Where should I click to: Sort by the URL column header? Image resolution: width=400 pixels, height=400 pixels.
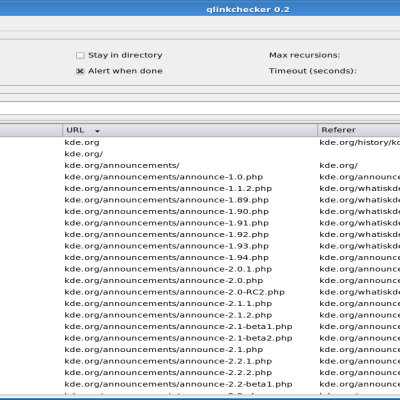coord(190,130)
